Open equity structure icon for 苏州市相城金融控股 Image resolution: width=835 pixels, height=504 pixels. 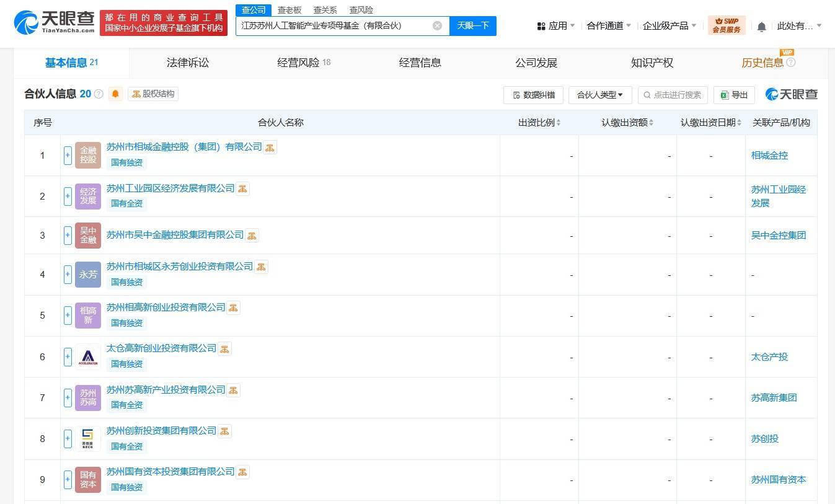(x=270, y=148)
